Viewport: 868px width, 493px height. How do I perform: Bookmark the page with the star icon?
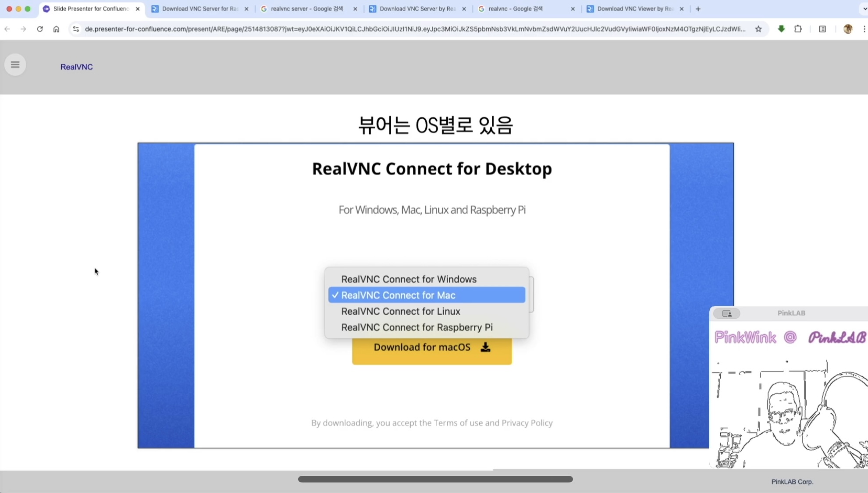758,29
